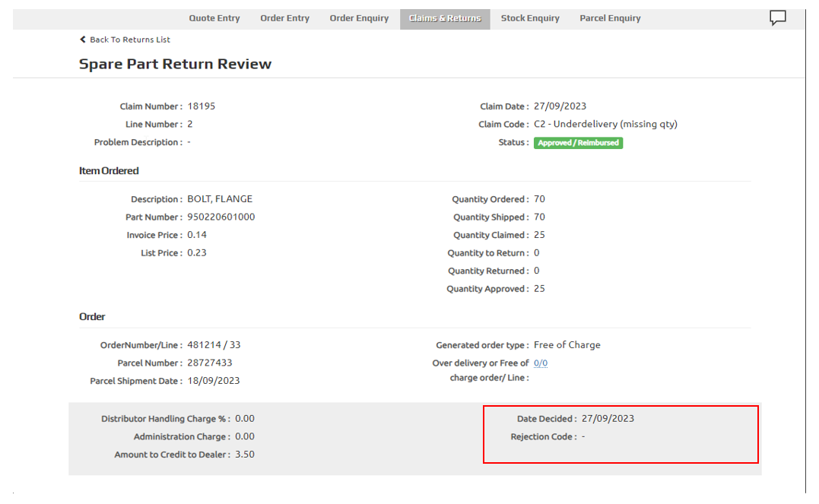The image size is (819, 504).
Task: Click amount to credit value 3.50
Action: [245, 455]
